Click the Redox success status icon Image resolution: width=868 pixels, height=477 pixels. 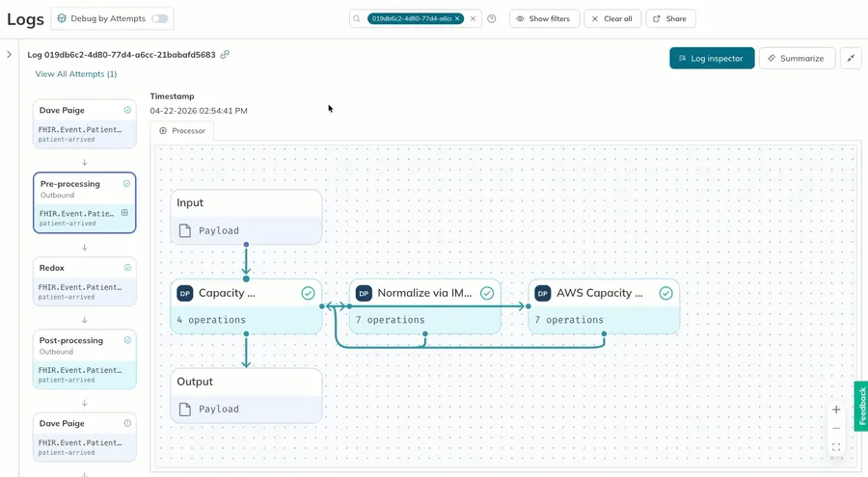pos(128,267)
